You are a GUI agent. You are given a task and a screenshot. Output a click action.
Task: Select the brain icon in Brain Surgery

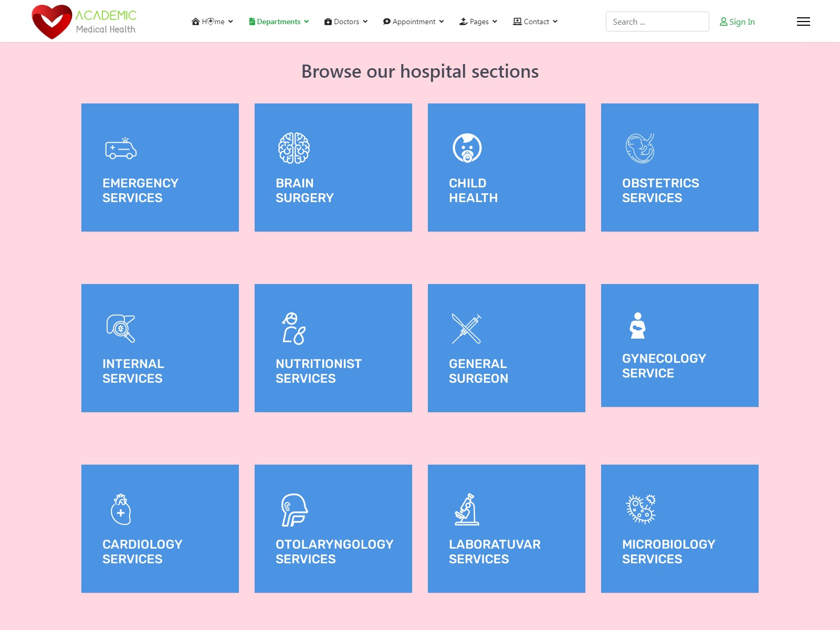click(294, 148)
